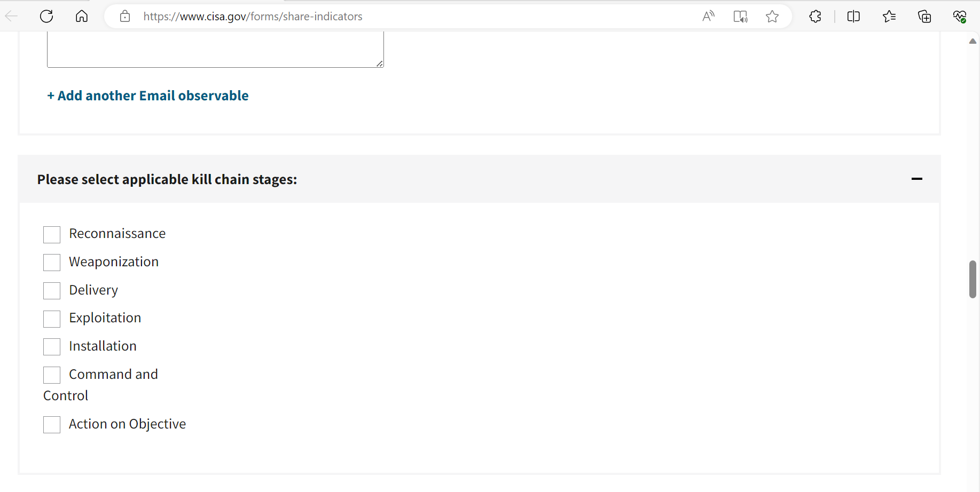Click the page vertical scrollbar thumb
980x492 pixels.
[973, 279]
